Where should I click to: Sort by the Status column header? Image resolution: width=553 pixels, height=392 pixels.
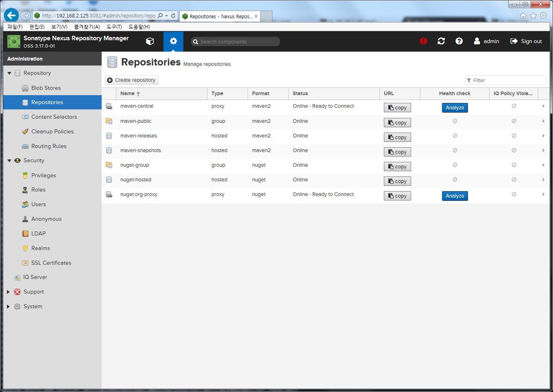coord(334,94)
